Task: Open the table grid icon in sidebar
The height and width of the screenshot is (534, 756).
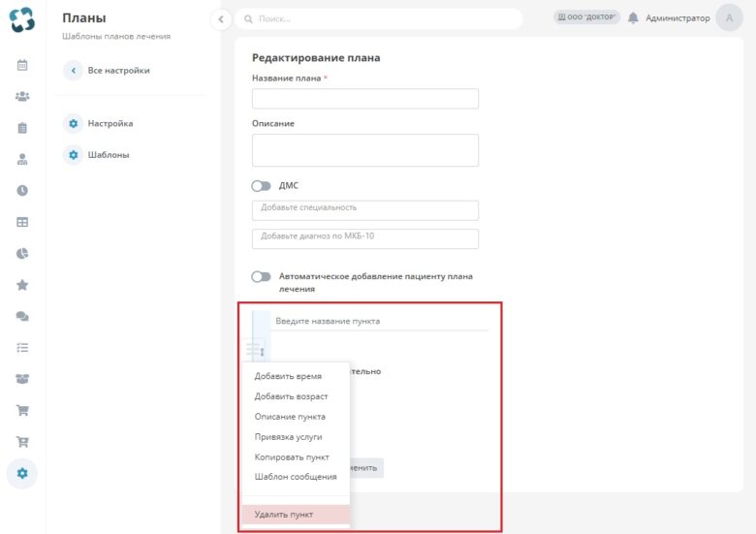Action: 22,222
